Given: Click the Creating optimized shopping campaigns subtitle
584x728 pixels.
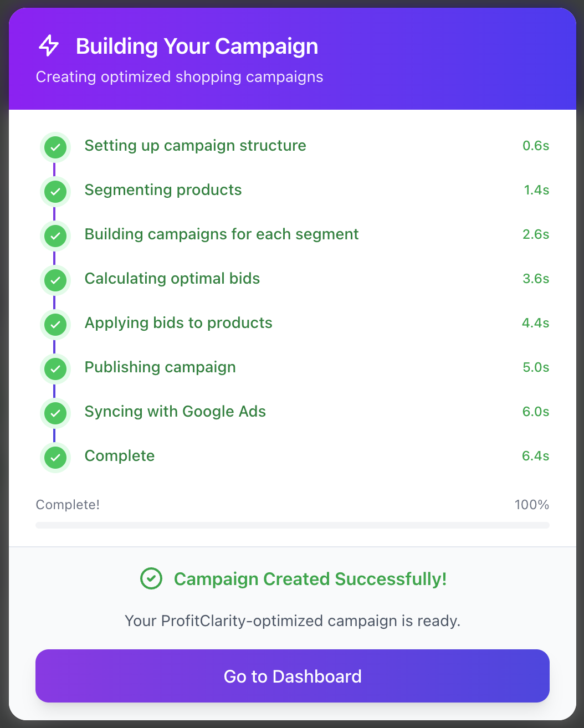Looking at the screenshot, I should 180,77.
